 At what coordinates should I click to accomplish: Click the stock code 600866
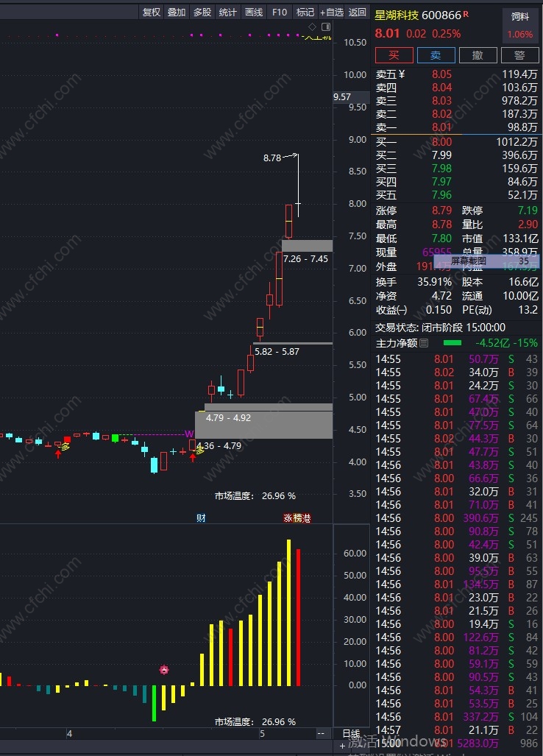pos(441,15)
